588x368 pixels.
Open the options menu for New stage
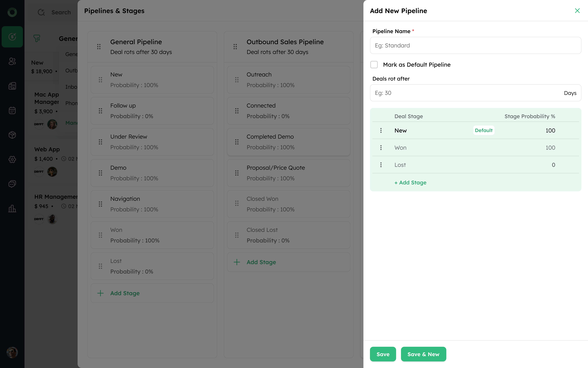coord(381,130)
